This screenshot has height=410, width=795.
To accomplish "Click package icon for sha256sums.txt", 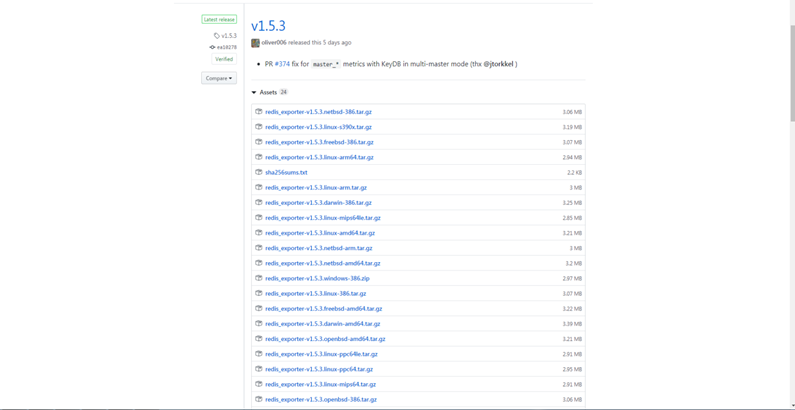I will [x=259, y=172].
